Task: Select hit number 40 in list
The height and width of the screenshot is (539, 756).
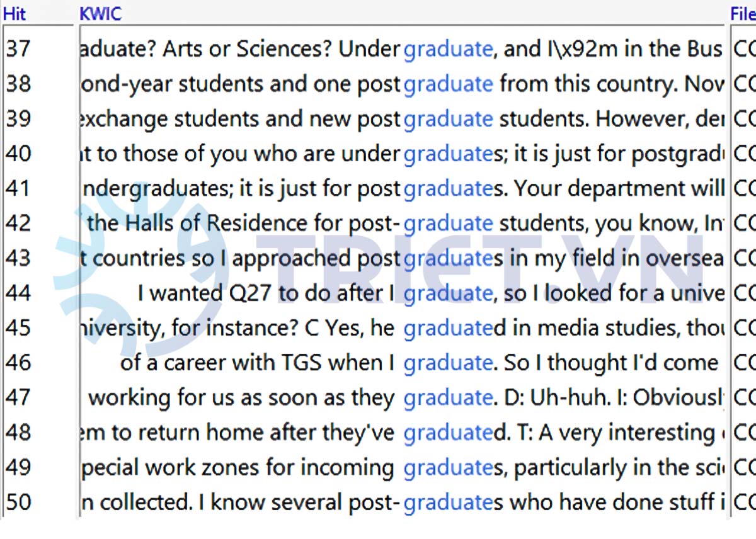Action: pyautogui.click(x=19, y=154)
